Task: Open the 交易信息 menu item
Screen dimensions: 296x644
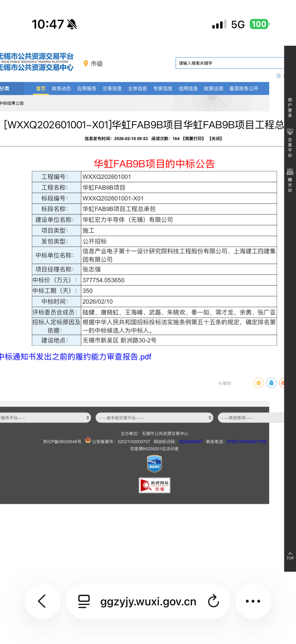Action: tap(112, 89)
